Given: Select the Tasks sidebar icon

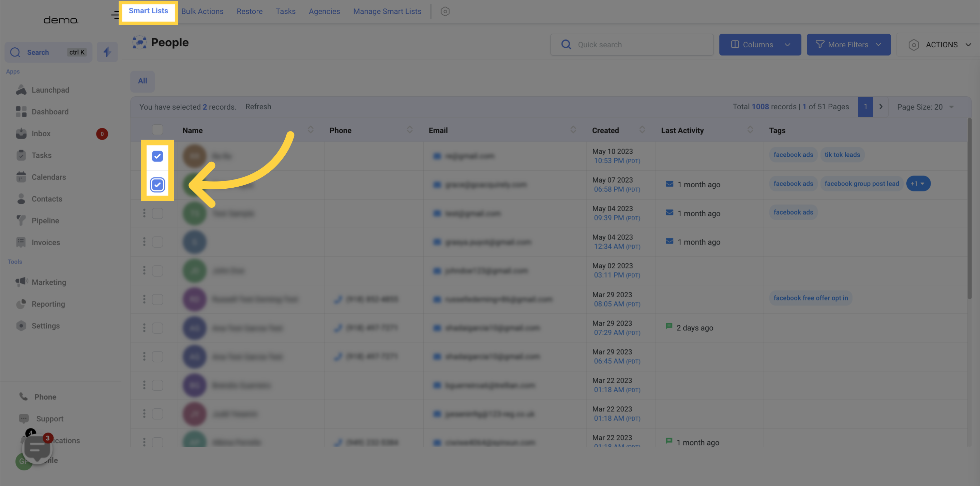Looking at the screenshot, I should click(21, 155).
